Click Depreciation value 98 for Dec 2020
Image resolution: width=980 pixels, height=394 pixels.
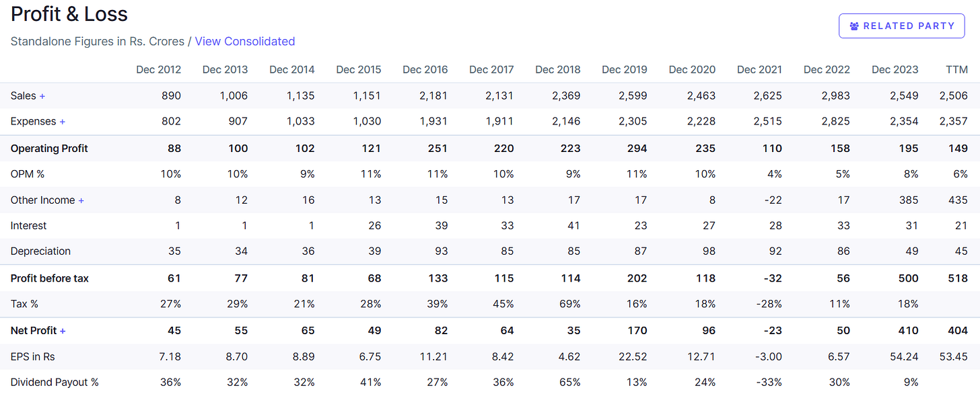(x=708, y=251)
